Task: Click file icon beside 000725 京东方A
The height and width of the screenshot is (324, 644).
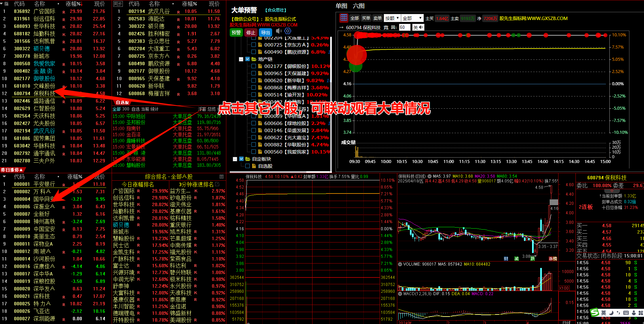Action: pos(260,45)
